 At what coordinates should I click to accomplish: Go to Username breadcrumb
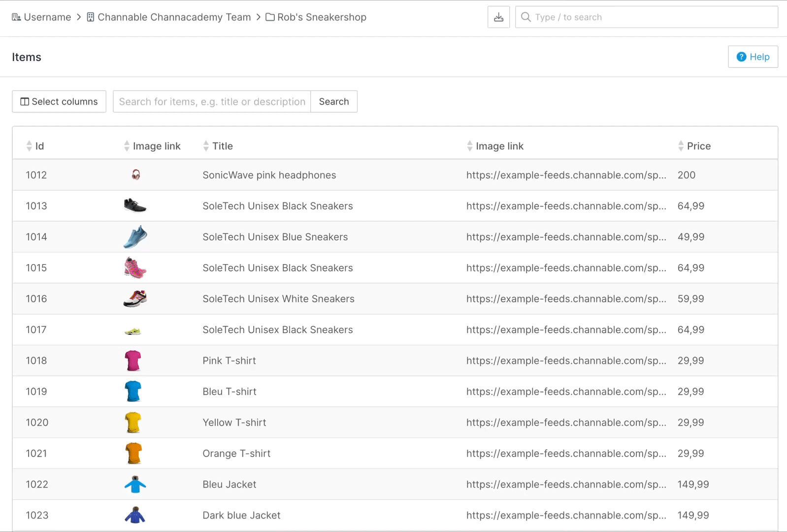pyautogui.click(x=42, y=17)
